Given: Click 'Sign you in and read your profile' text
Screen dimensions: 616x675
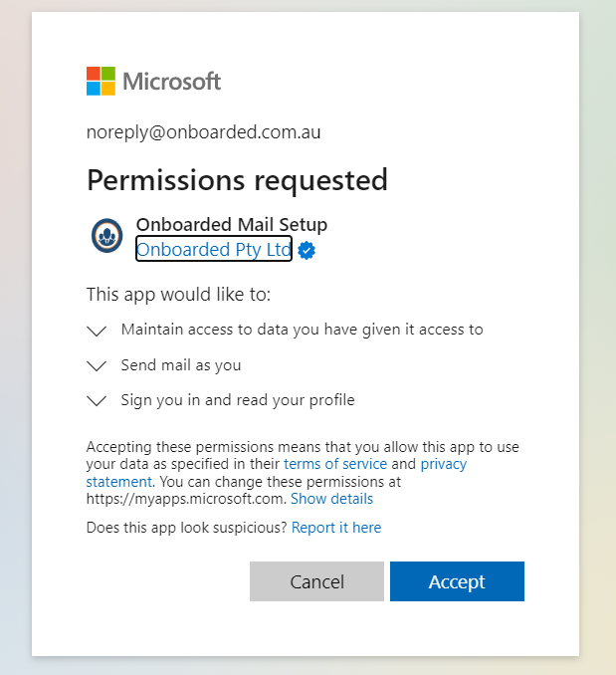Looking at the screenshot, I should coord(237,400).
